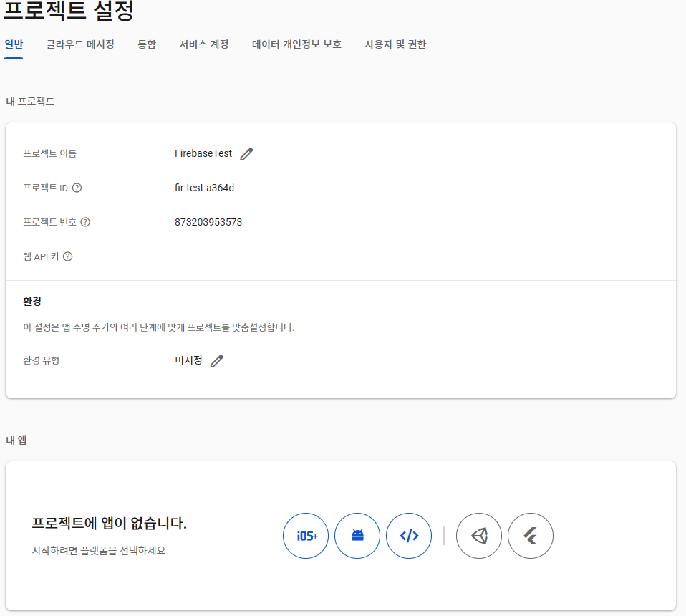This screenshot has height=616, width=686.
Task: Open help icon next to 프로젝트 번호
Action: click(x=86, y=222)
